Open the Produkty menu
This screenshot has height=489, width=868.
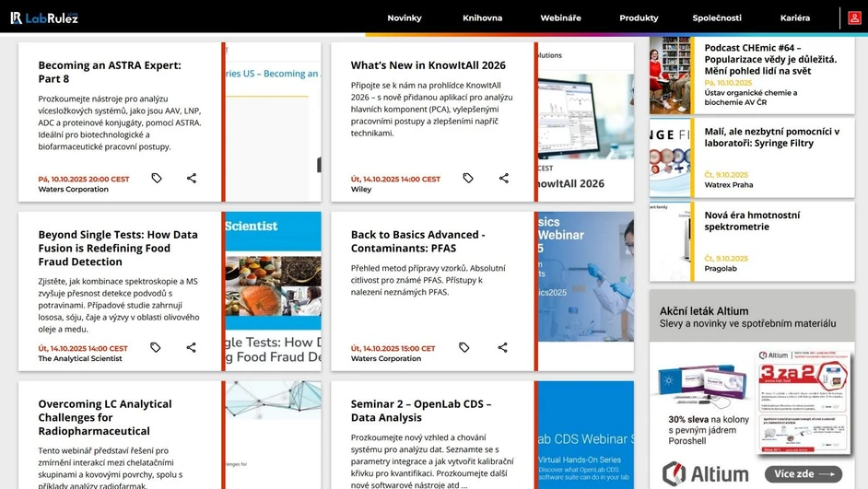pyautogui.click(x=639, y=17)
